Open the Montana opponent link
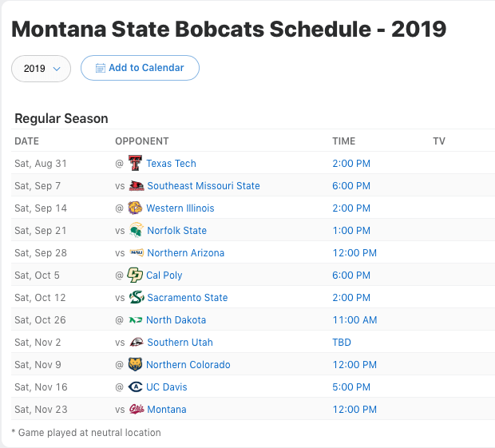The image size is (495, 448). (x=167, y=409)
